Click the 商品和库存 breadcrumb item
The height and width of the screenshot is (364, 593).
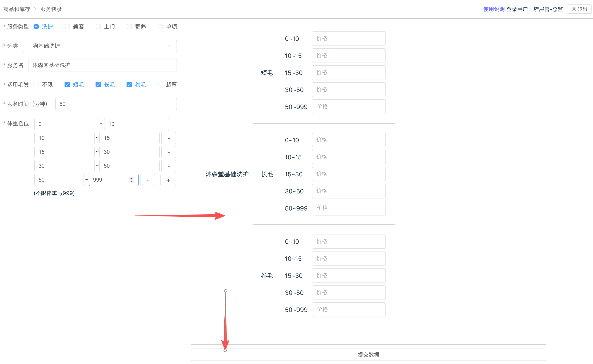tap(17, 9)
